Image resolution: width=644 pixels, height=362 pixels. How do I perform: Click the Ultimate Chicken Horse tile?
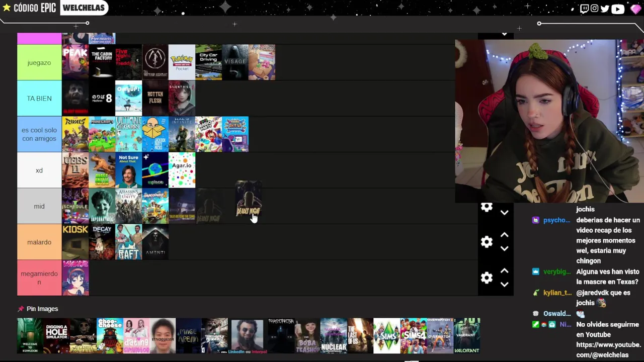[129, 134]
